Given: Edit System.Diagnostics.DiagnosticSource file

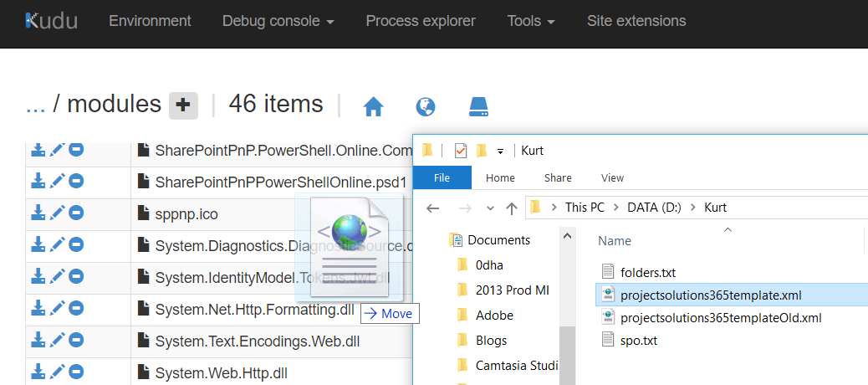Looking at the screenshot, I should point(57,244).
